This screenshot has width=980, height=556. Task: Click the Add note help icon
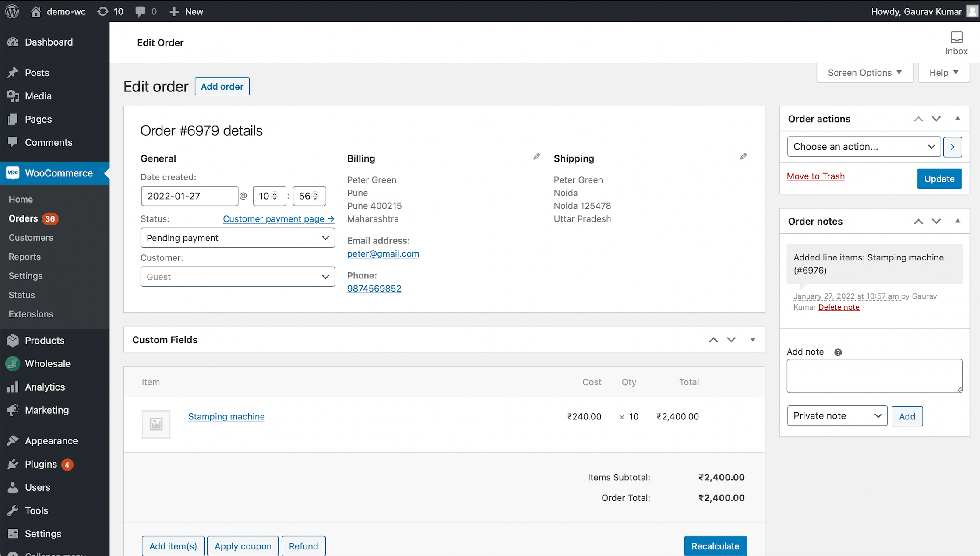[x=838, y=352]
